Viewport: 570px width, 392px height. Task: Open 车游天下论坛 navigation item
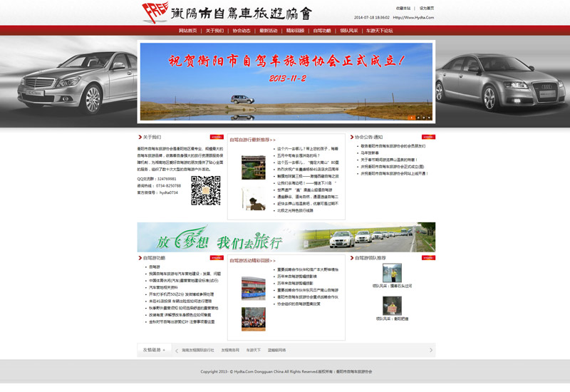[379, 31]
